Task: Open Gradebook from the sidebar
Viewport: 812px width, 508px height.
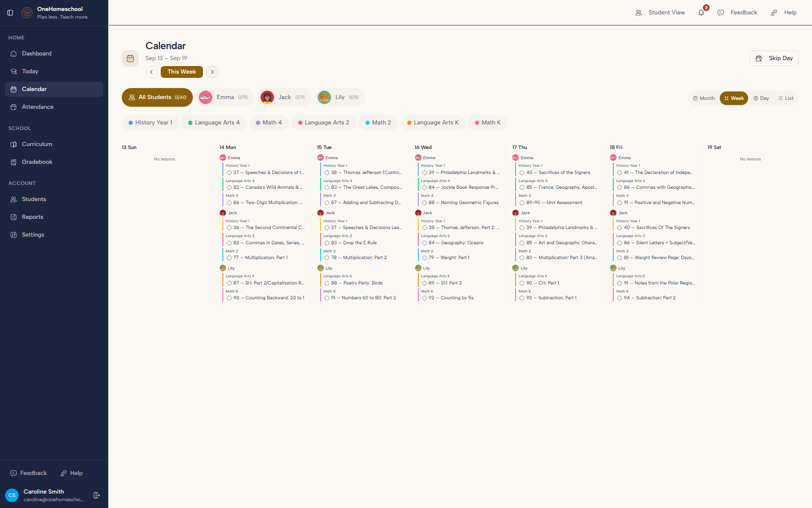Action: (54, 162)
